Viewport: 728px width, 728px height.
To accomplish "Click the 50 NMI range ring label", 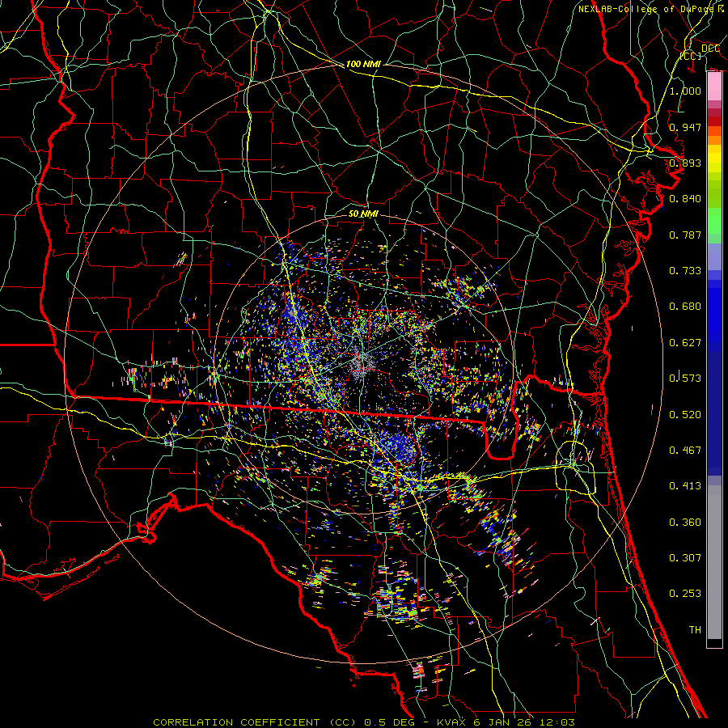I will tap(363, 214).
